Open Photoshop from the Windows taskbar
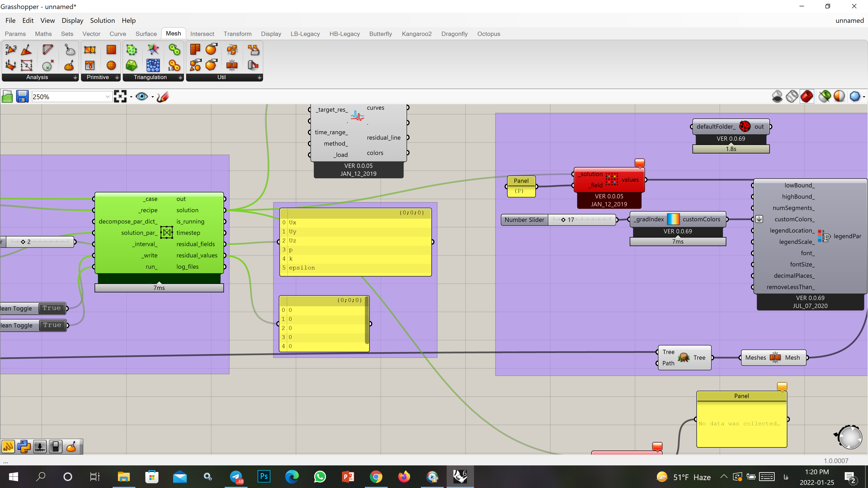Image resolution: width=868 pixels, height=488 pixels. point(264,476)
